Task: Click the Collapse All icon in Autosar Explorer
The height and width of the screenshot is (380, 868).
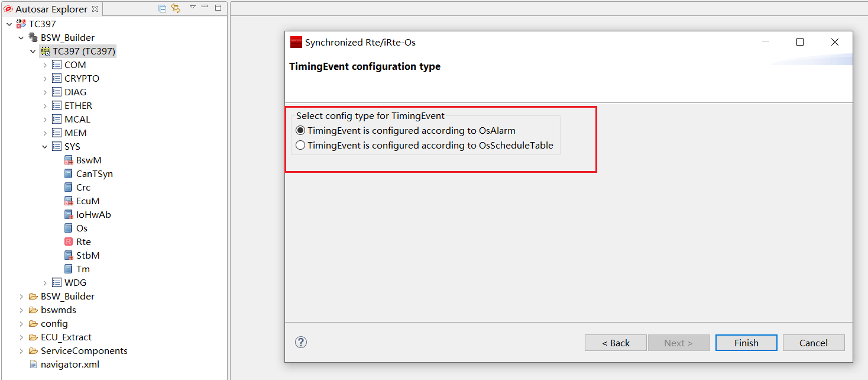Action: point(163,8)
